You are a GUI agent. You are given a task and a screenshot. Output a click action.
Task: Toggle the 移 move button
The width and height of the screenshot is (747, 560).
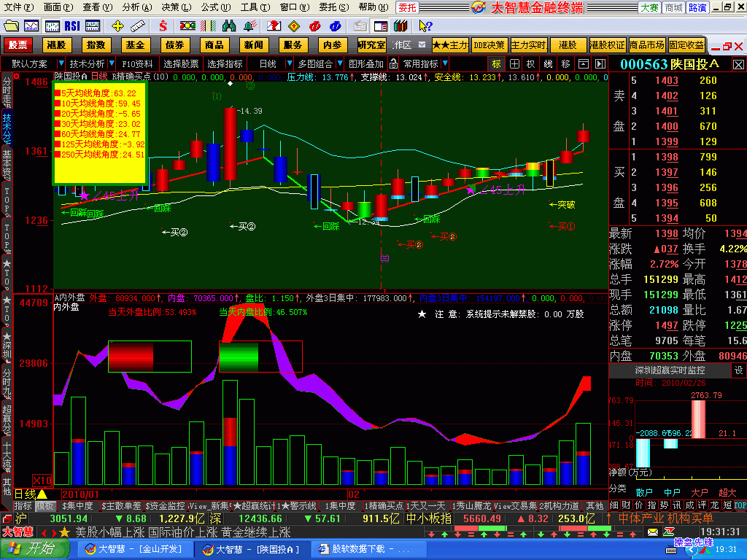click(x=565, y=63)
